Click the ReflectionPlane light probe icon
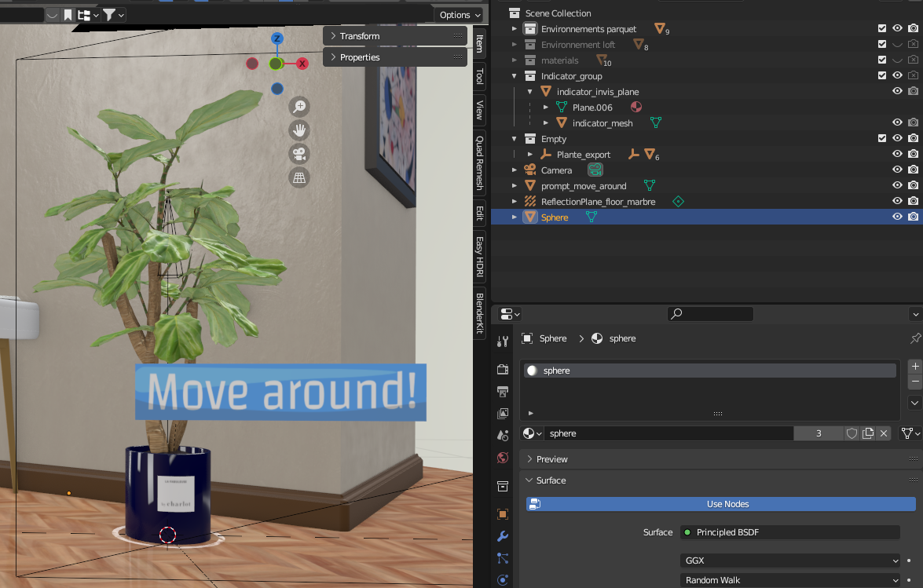923x588 pixels. (529, 202)
